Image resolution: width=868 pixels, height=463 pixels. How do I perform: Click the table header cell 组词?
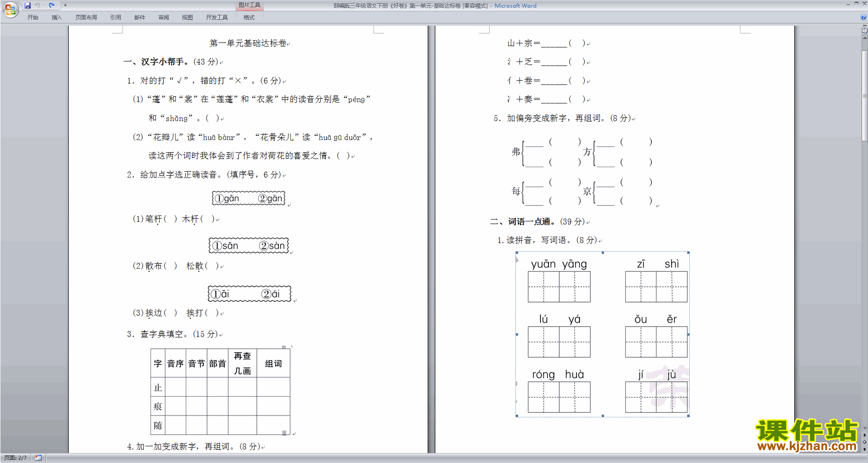pos(273,364)
